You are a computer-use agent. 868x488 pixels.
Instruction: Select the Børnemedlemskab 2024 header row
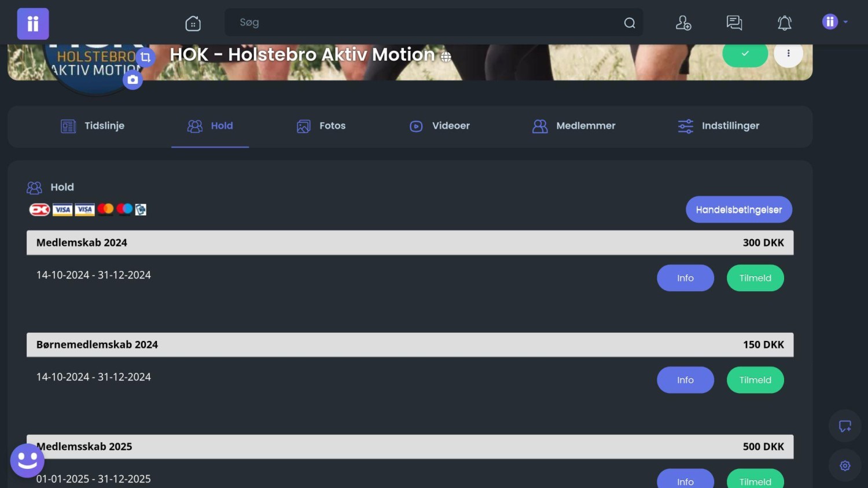410,344
